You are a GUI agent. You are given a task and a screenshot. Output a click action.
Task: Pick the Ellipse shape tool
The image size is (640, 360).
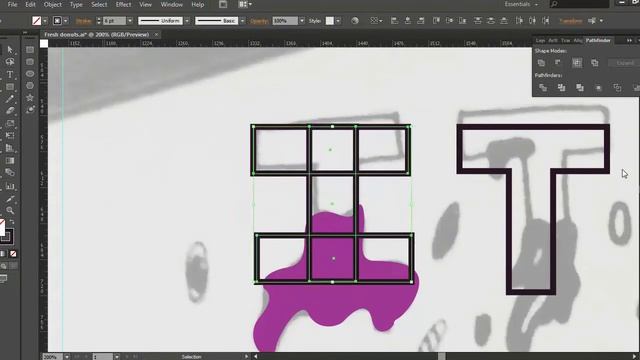pos(30,74)
